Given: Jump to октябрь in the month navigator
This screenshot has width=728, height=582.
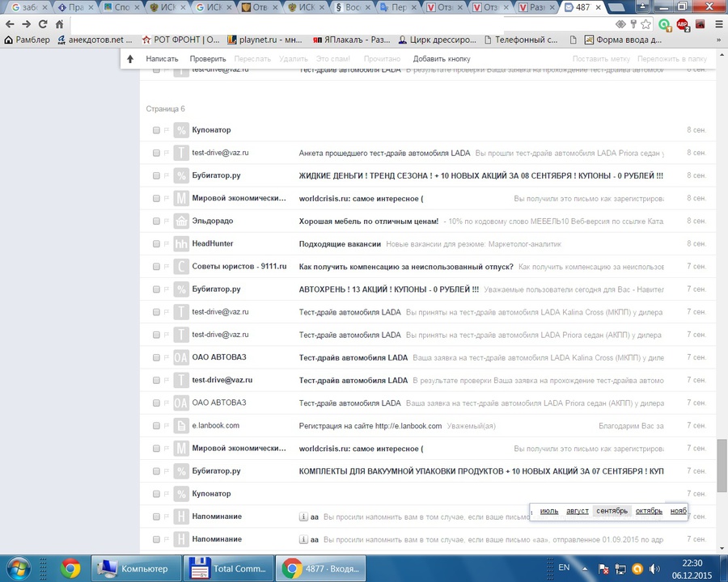Looking at the screenshot, I should pos(649,511).
